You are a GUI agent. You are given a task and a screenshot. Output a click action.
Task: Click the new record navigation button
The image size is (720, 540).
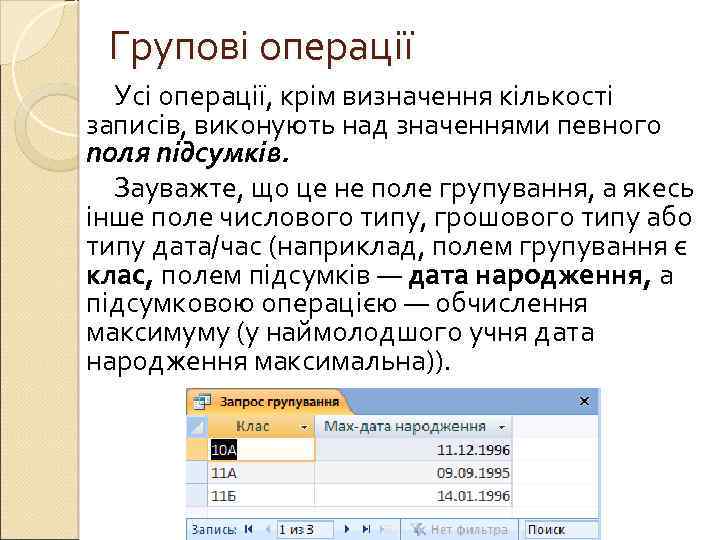point(384,529)
